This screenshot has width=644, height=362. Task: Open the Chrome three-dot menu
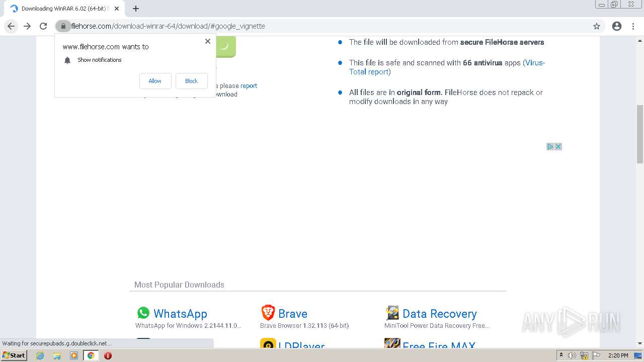[x=633, y=26]
